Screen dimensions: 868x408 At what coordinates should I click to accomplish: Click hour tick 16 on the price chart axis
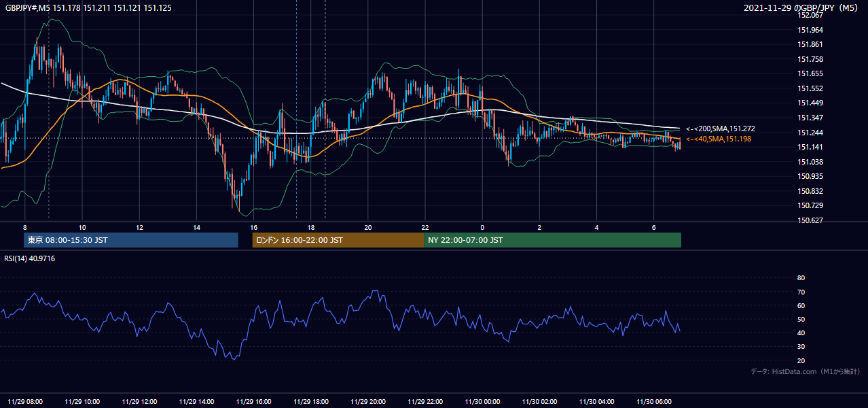coord(253,227)
